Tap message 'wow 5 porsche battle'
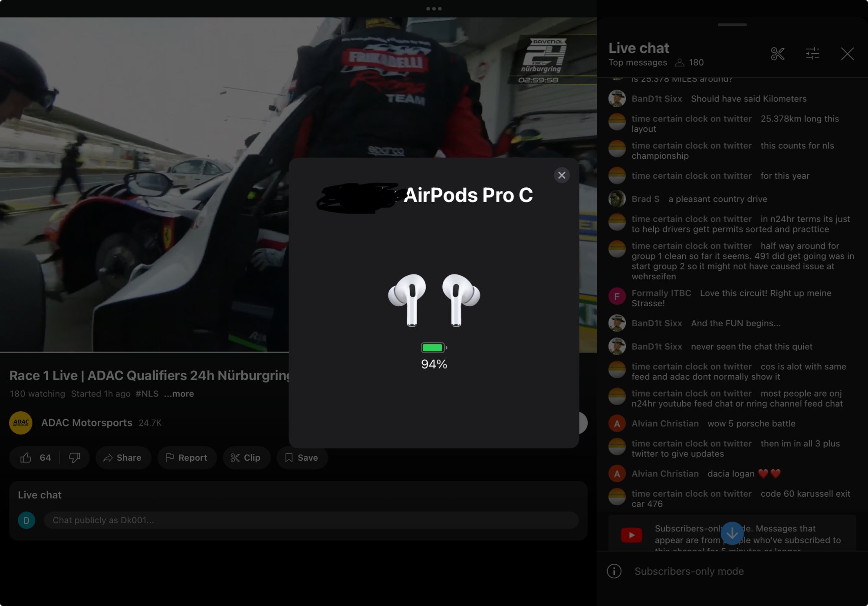868x606 pixels. [x=751, y=423]
